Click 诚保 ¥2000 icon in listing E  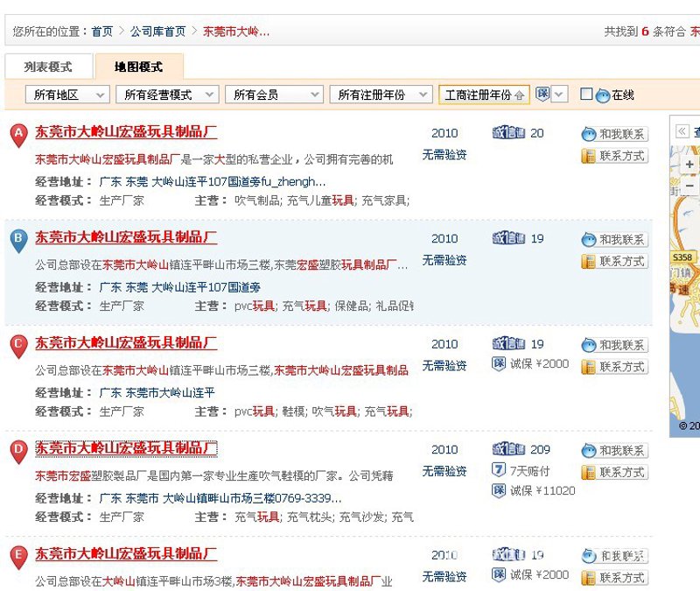[498, 574]
